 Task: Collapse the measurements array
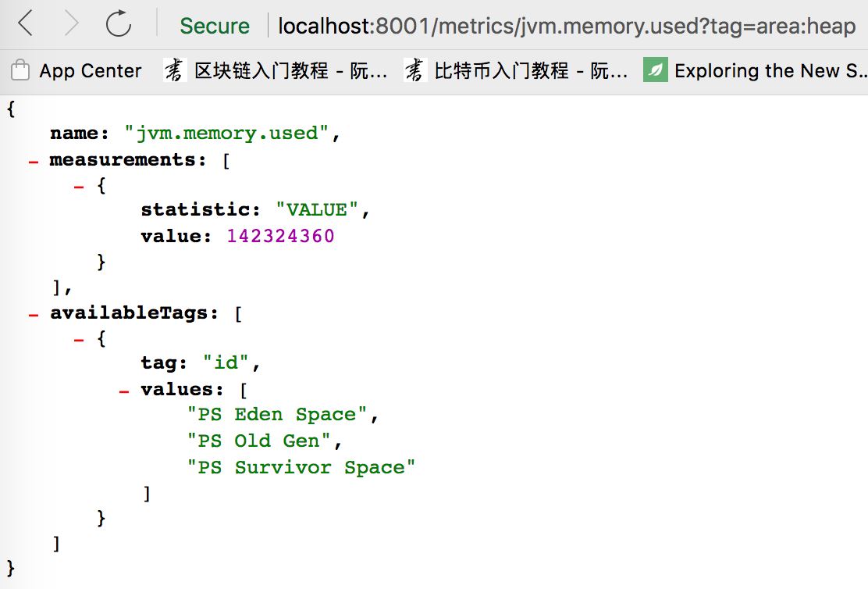pyautogui.click(x=33, y=161)
